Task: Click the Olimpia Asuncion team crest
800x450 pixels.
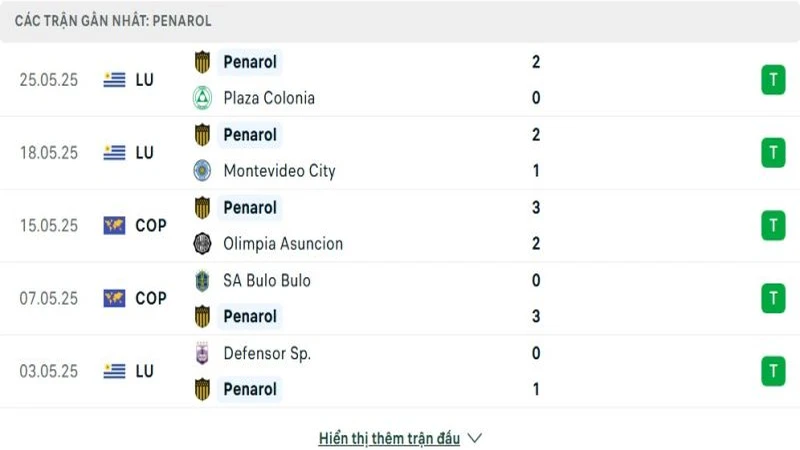Action: coord(202,244)
